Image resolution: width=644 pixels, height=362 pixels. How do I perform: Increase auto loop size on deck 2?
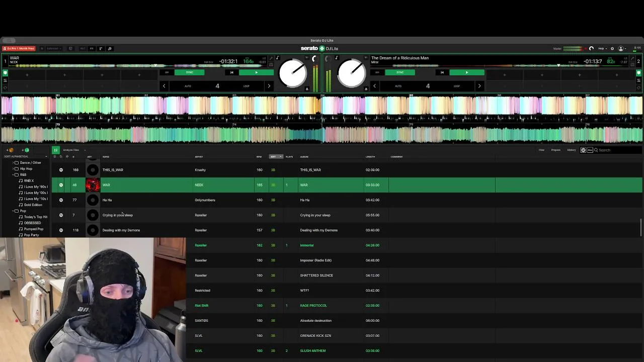tap(479, 86)
